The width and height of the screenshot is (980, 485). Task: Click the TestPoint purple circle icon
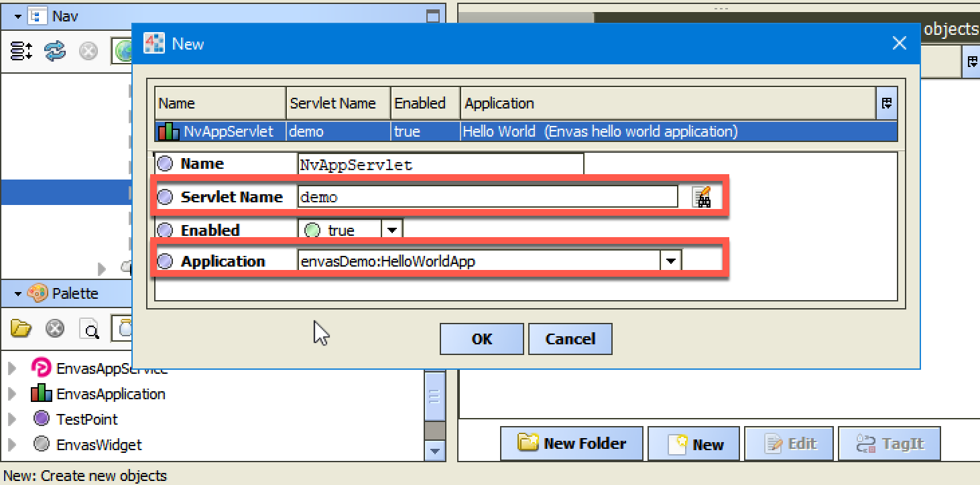(42, 419)
